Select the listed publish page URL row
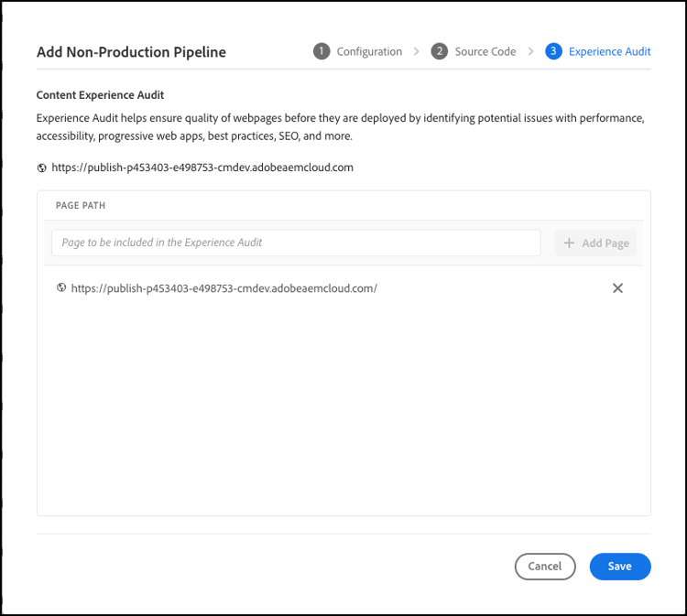The height and width of the screenshot is (616, 687). click(224, 288)
